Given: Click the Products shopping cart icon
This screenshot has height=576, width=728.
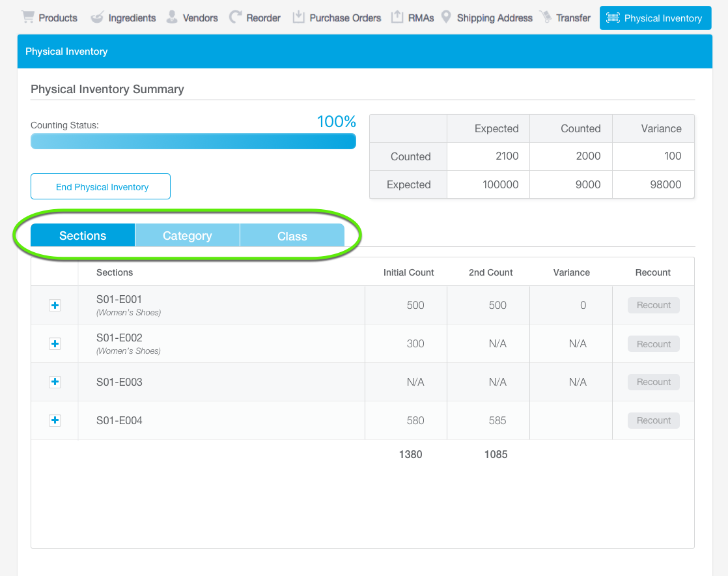Looking at the screenshot, I should click(28, 17).
